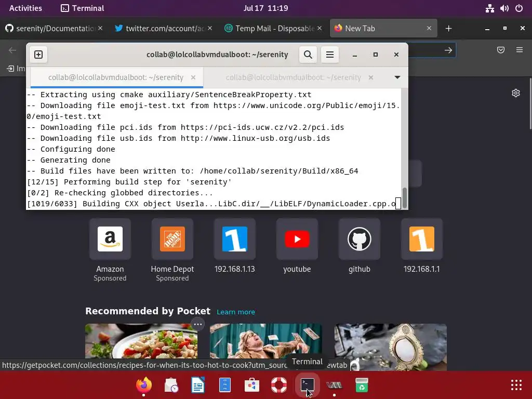Screen dimensions: 532x399
Task: Open the terminal hamburger menu
Action: 330,55
